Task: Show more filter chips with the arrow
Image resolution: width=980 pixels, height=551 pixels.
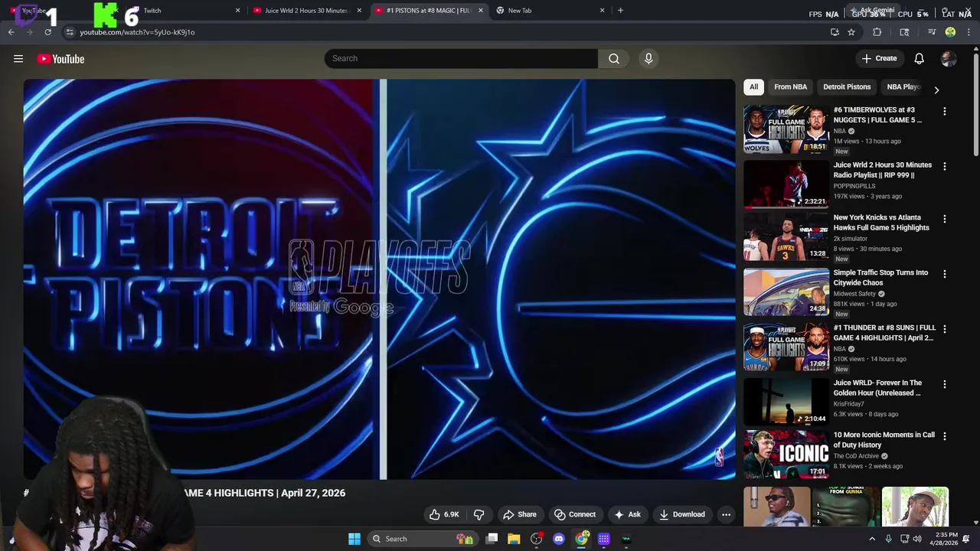Action: click(x=936, y=90)
